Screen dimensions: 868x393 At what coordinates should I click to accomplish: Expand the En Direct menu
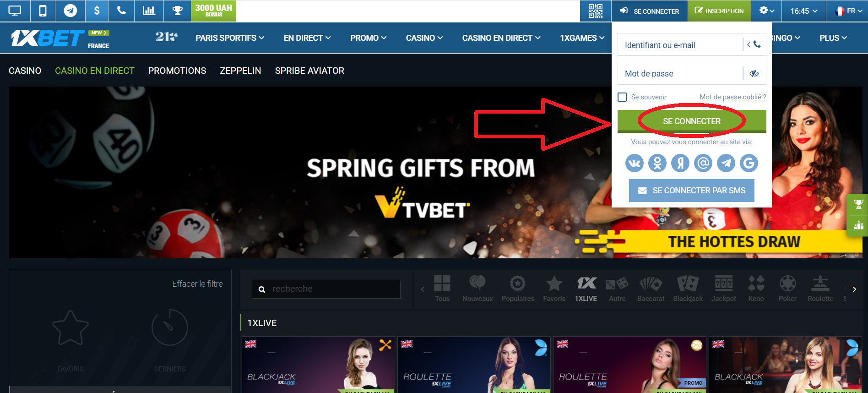coord(307,38)
